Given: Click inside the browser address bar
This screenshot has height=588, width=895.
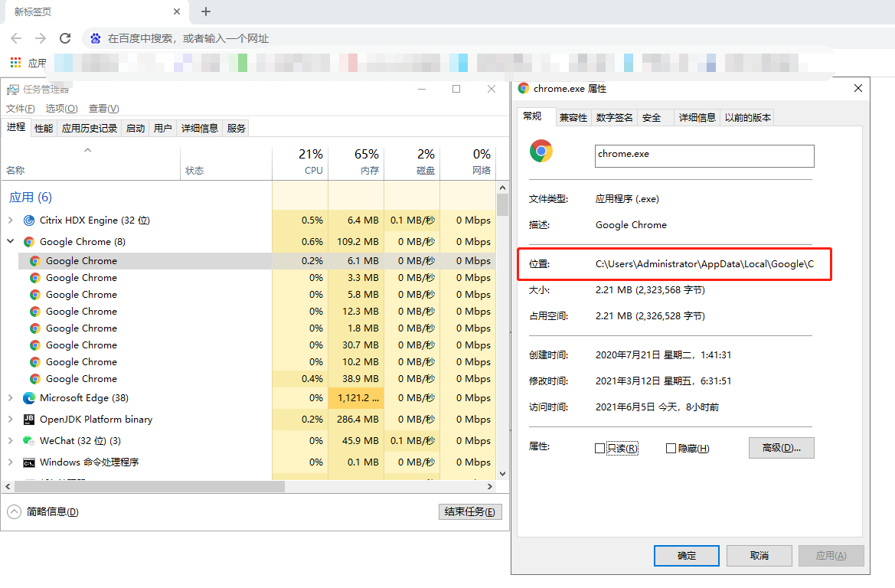Looking at the screenshot, I should (306, 38).
